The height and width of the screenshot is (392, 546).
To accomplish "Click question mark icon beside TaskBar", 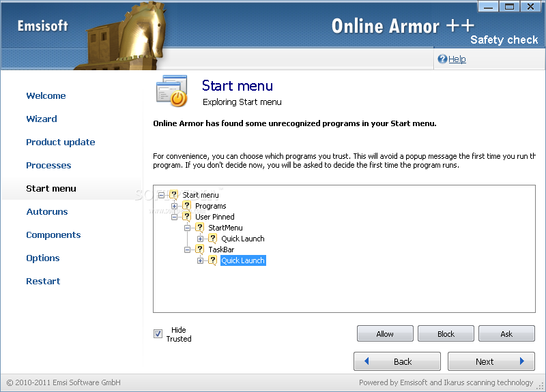I will (199, 250).
